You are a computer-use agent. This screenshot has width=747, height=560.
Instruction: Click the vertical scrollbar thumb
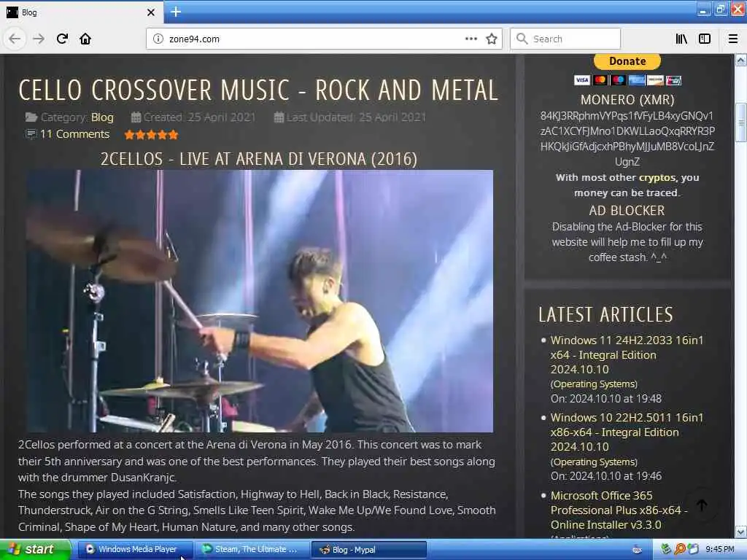pyautogui.click(x=740, y=122)
